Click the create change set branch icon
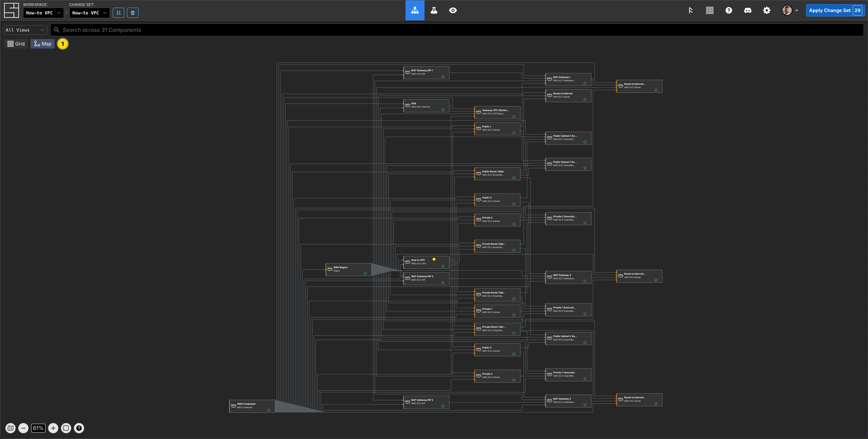Viewport: 868px width, 439px height. click(118, 13)
